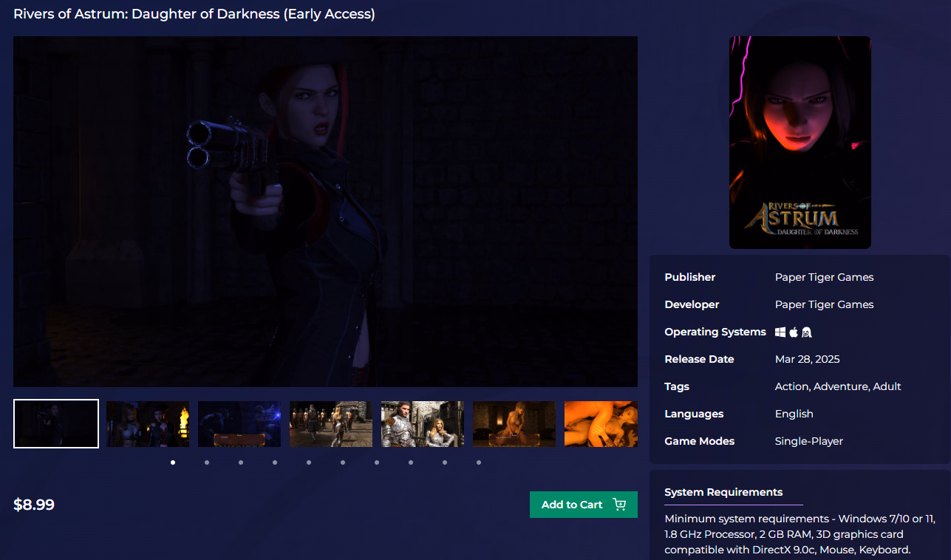
Task: Select the Action tag
Action: tap(791, 387)
